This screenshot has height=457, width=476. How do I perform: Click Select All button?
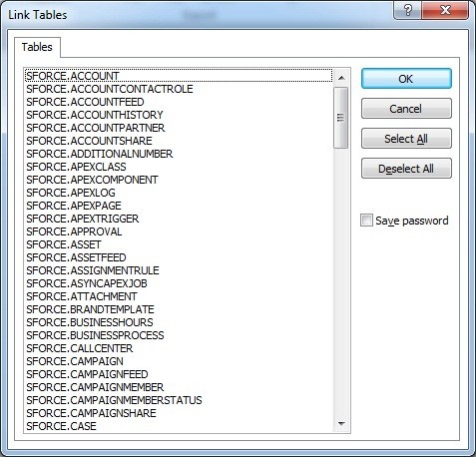[x=406, y=139]
